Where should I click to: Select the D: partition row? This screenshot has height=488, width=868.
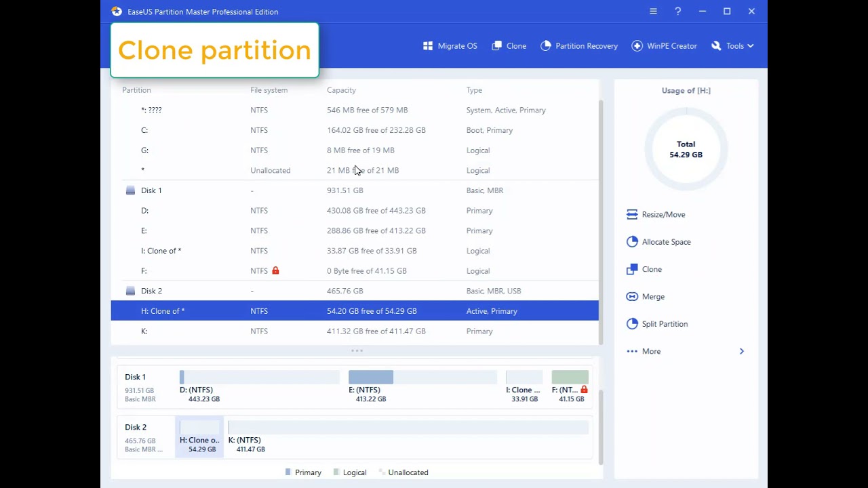coord(355,211)
